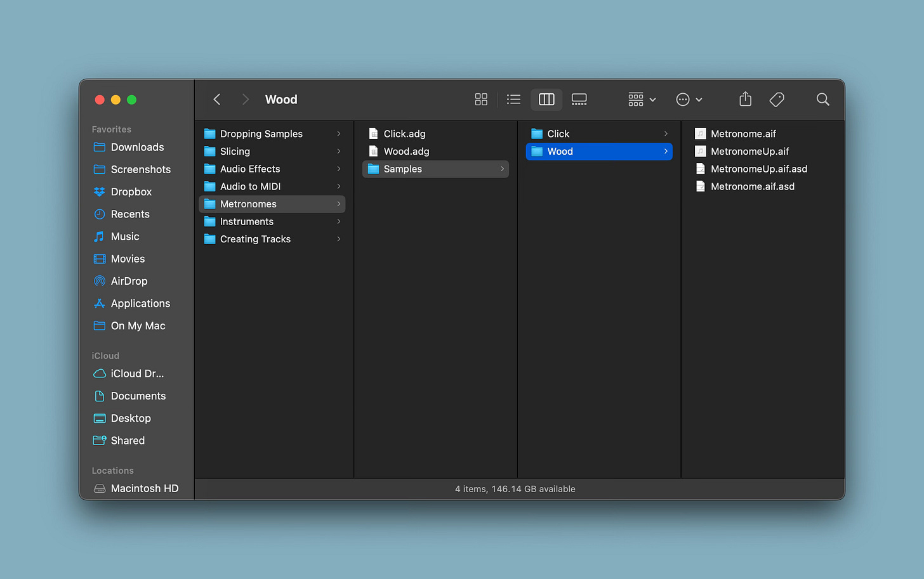Click the green full-screen window button

click(x=132, y=100)
